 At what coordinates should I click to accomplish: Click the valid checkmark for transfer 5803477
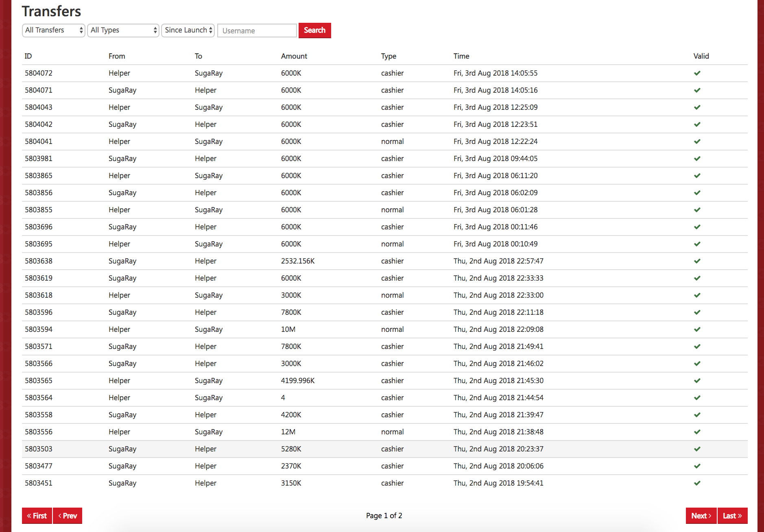click(x=697, y=466)
